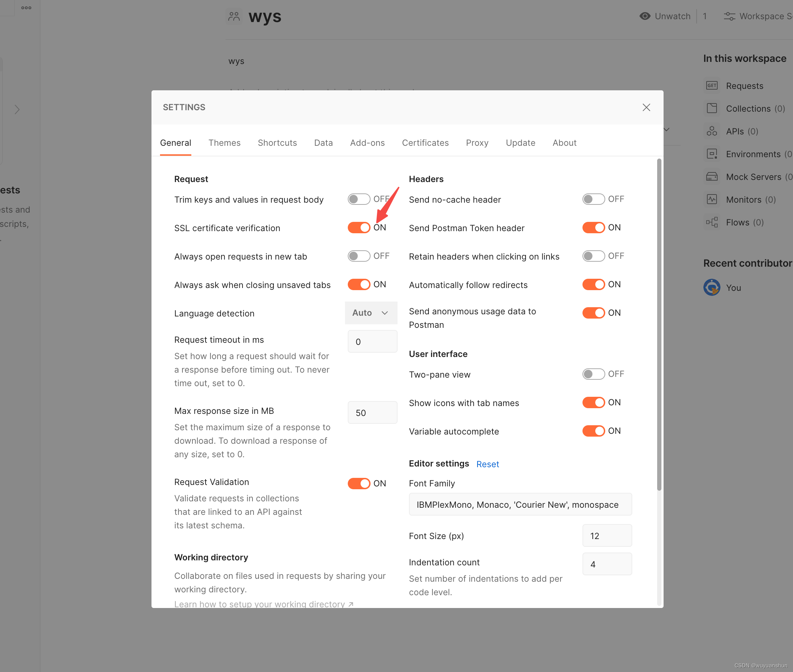
Task: Open the working directory setup guide link
Action: coord(263,603)
